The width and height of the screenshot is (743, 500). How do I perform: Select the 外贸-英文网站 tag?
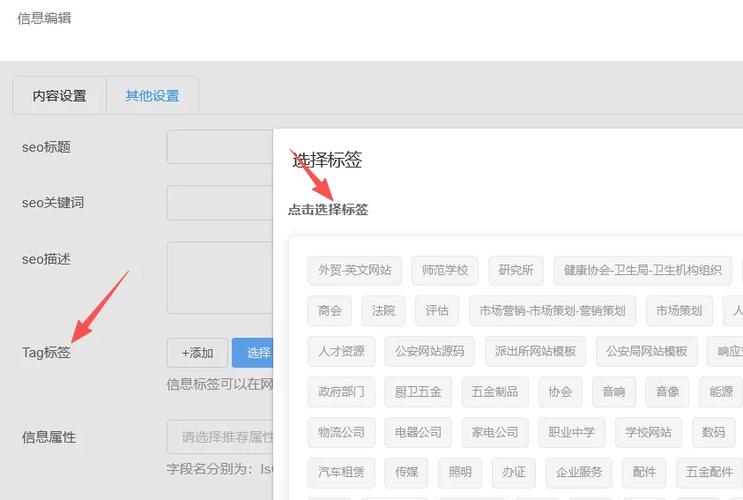[x=355, y=270]
